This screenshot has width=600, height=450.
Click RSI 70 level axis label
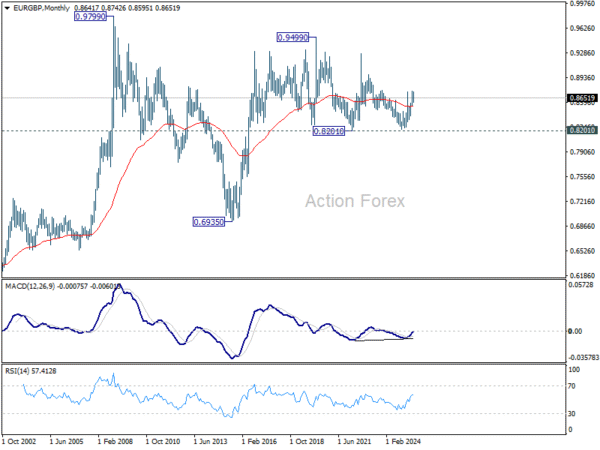click(x=572, y=386)
